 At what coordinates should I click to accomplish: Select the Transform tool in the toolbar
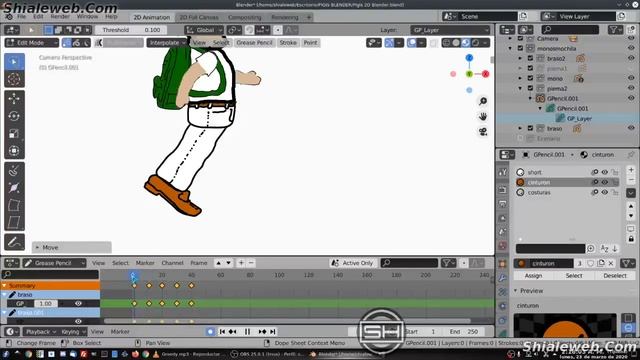pyautogui.click(x=14, y=151)
